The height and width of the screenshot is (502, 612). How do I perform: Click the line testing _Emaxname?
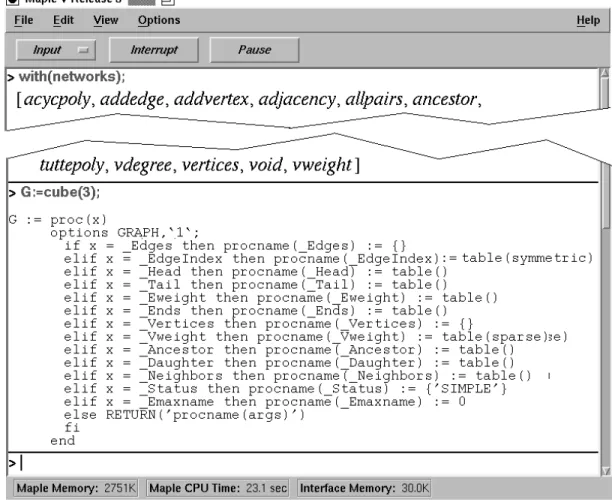pos(265,402)
